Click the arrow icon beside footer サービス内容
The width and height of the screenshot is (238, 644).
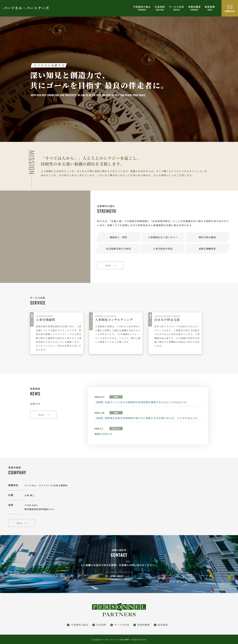112,625
